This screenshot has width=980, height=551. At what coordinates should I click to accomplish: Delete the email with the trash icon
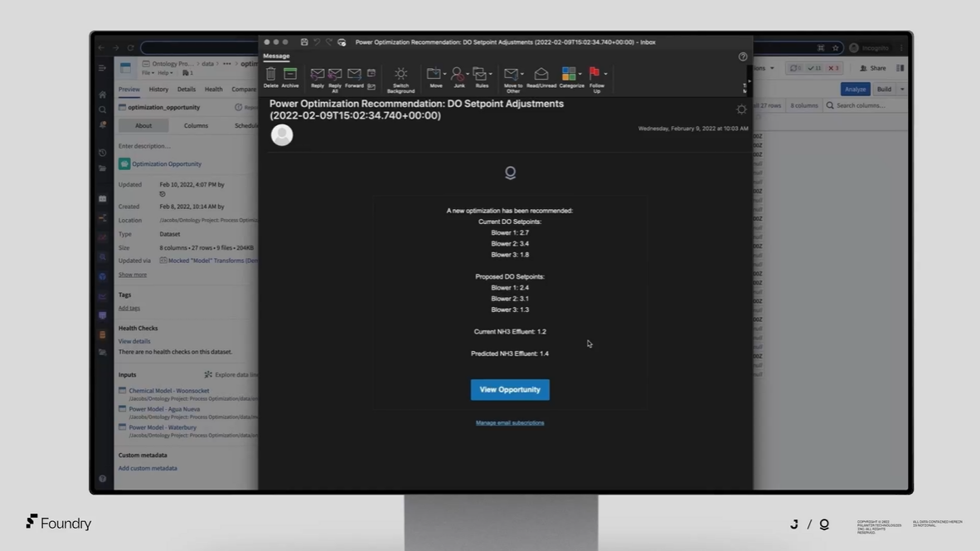(270, 76)
